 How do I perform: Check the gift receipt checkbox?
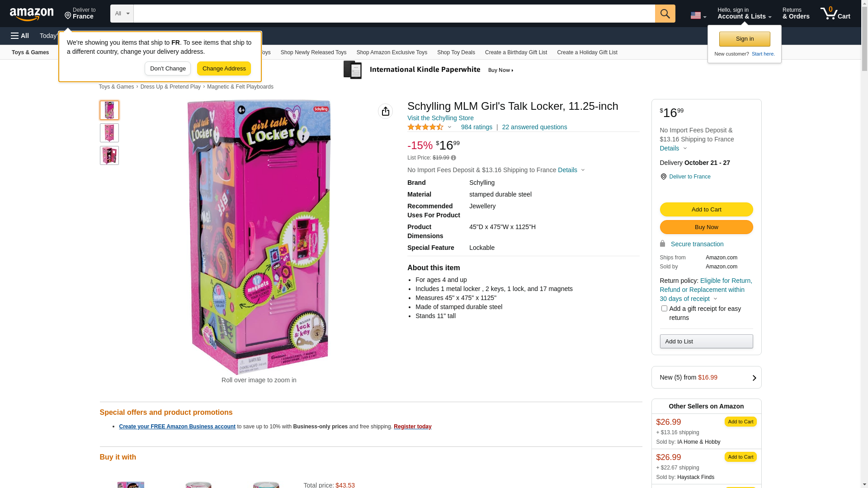click(x=664, y=309)
